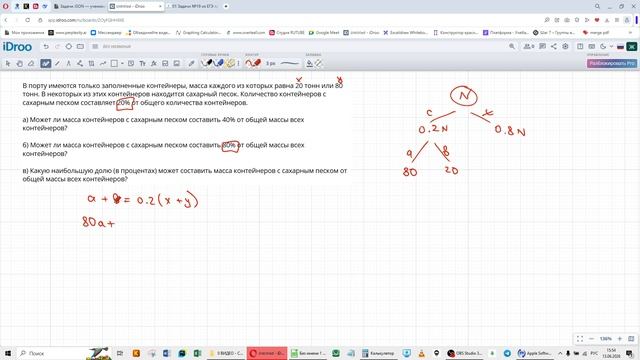Image resolution: width=640 pixels, height=360 pixels.
Task: Select the hand pan tool
Action: (19, 63)
